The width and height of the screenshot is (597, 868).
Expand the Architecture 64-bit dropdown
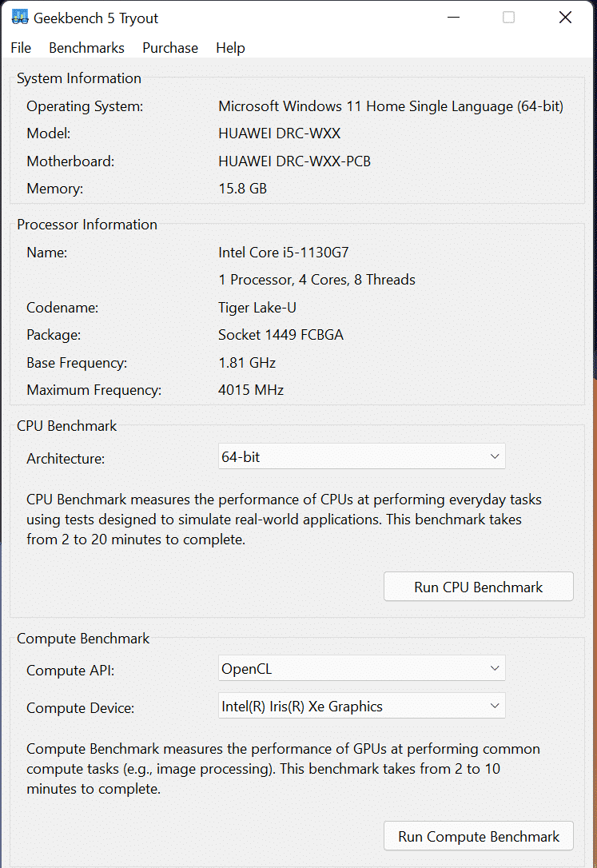pos(361,457)
